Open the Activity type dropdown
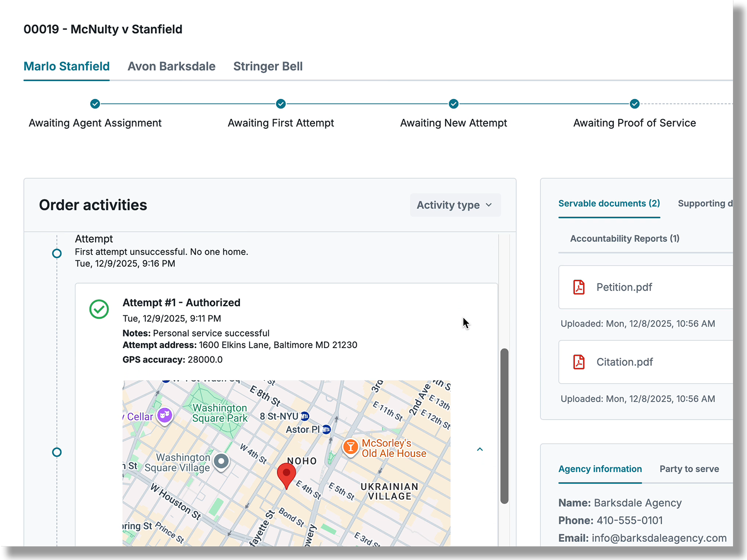This screenshot has height=560, width=747. (455, 205)
